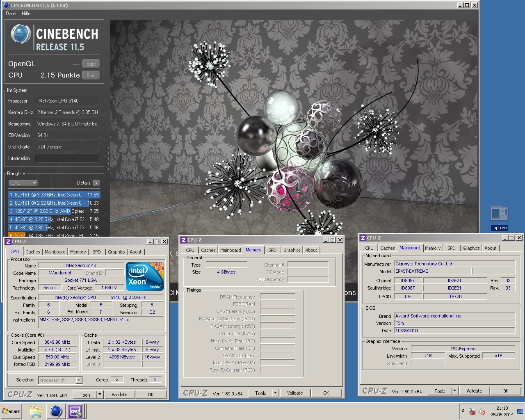Expand Tools dropdown arrow in right CPU-Z window
Image resolution: width=525 pixels, height=420 pixels.
[x=454, y=391]
